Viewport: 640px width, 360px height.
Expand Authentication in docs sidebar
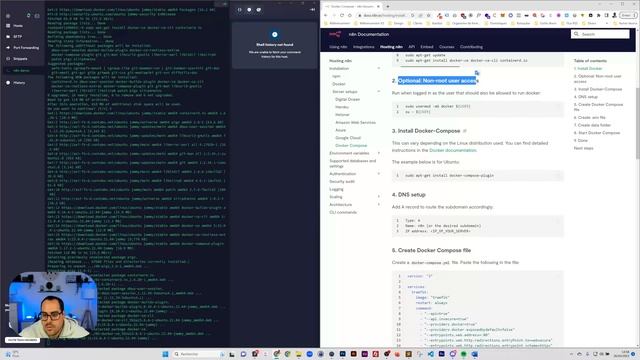click(379, 174)
